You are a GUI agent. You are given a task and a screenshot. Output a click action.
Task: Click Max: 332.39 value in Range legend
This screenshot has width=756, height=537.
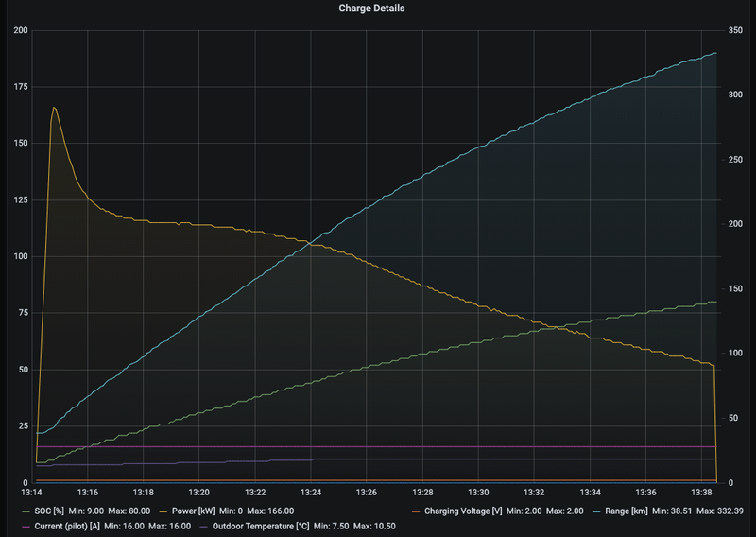(720, 511)
